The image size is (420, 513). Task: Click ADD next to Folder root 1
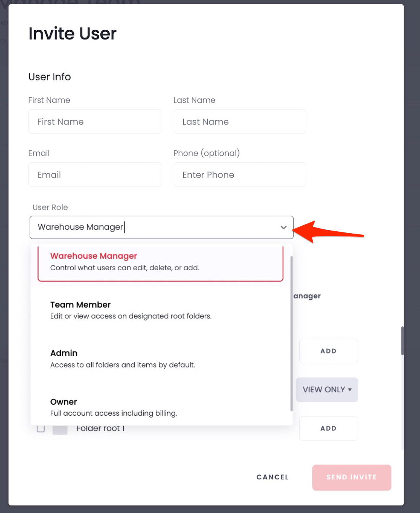[x=328, y=428]
